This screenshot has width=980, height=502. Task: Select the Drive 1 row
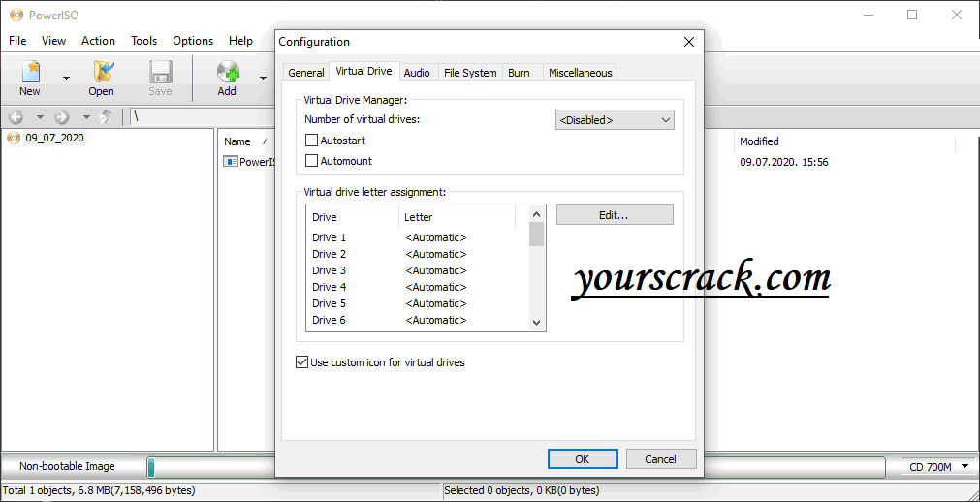416,237
